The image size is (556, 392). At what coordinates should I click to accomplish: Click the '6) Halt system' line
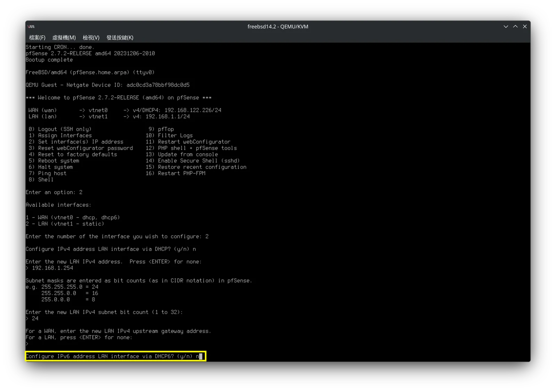coord(51,167)
